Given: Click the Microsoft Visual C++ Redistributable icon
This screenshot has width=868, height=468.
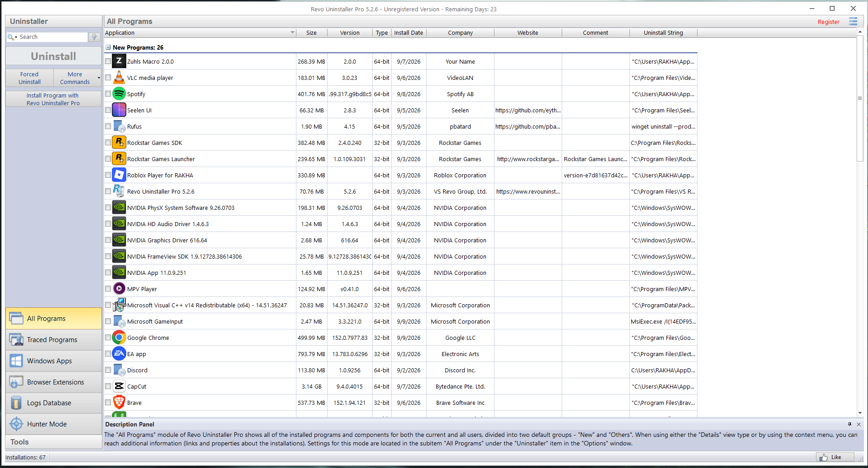Looking at the screenshot, I should pos(119,305).
